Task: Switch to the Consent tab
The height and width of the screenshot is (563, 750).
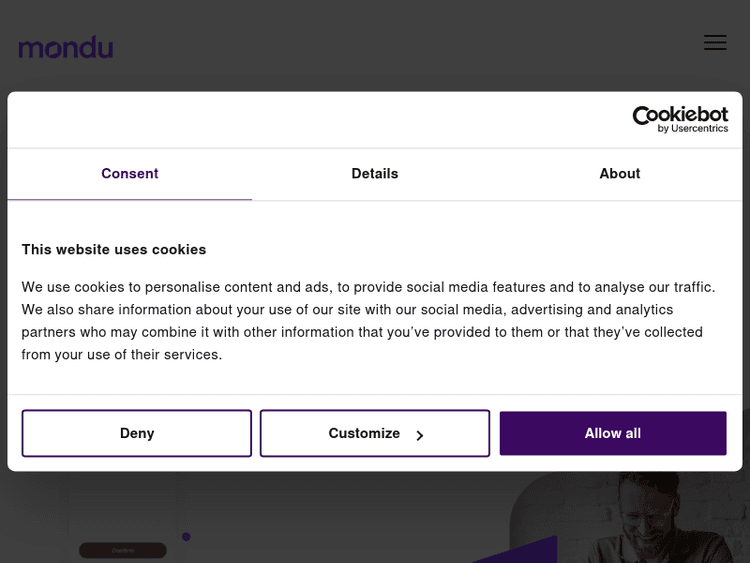Action: [130, 174]
